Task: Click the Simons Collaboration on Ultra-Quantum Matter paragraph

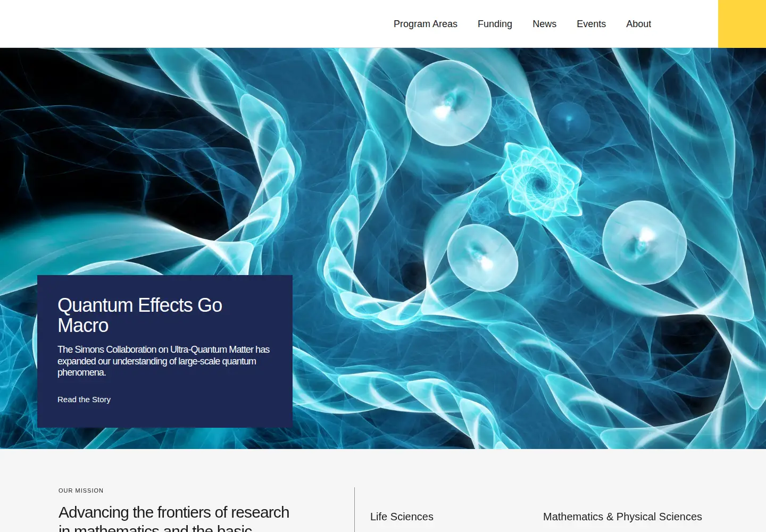Action: click(163, 361)
